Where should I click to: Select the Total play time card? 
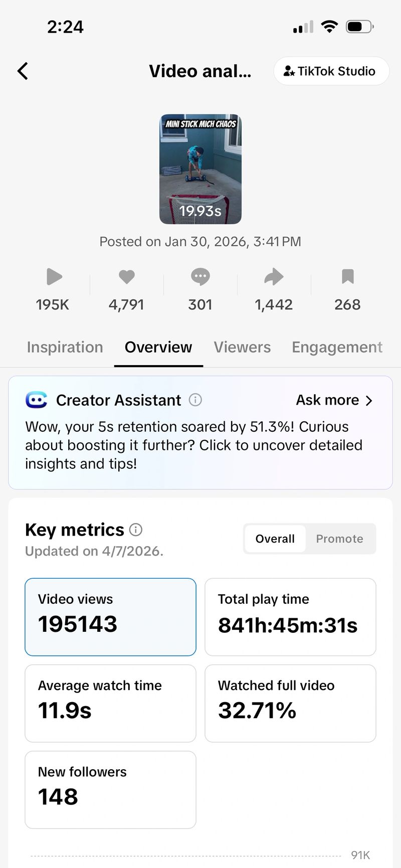(290, 617)
